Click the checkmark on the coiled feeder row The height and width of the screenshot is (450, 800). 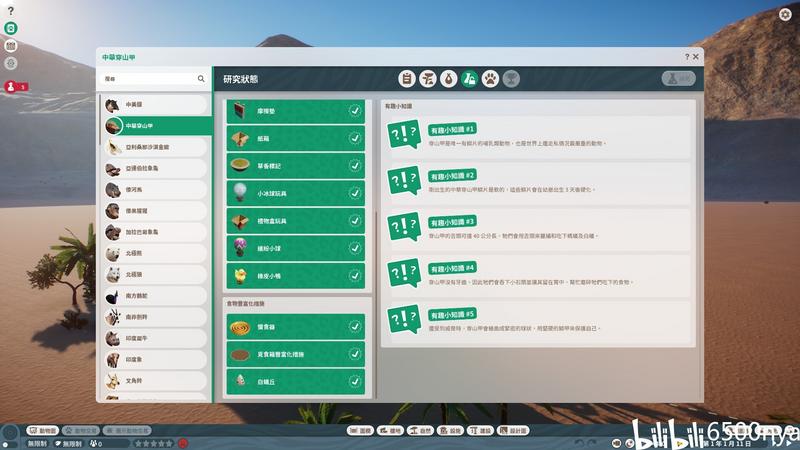tap(355, 326)
